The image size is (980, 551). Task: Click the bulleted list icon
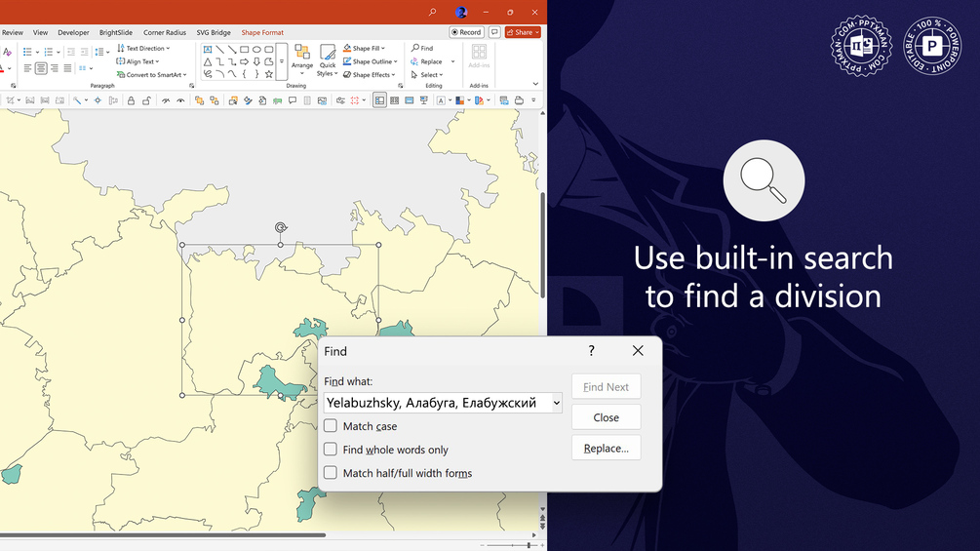pos(27,52)
